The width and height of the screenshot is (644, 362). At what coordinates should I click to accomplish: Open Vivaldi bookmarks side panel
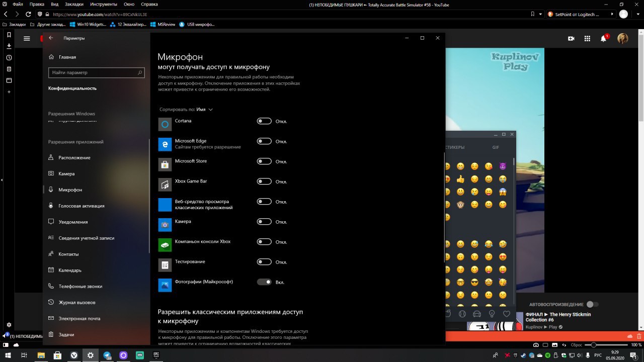9,35
